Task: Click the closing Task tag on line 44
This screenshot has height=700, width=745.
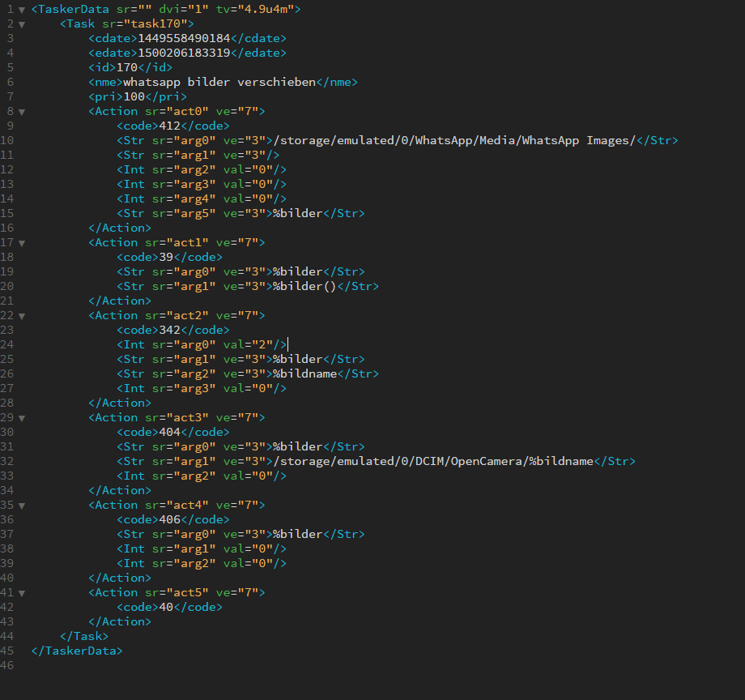Action: tap(84, 636)
